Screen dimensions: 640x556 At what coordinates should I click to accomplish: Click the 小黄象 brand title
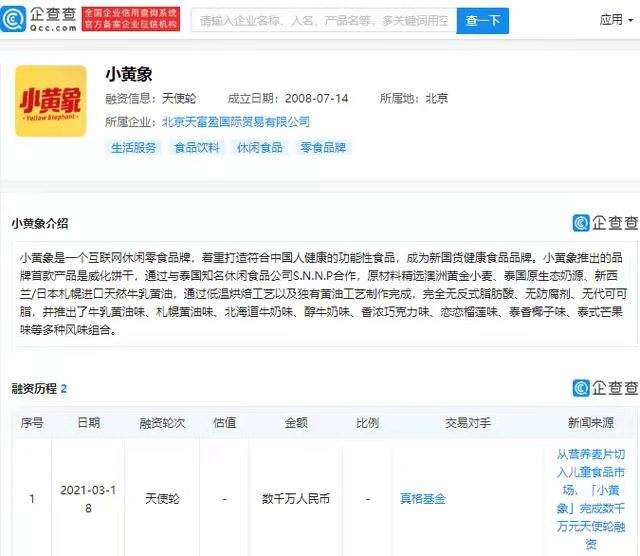pyautogui.click(x=129, y=74)
